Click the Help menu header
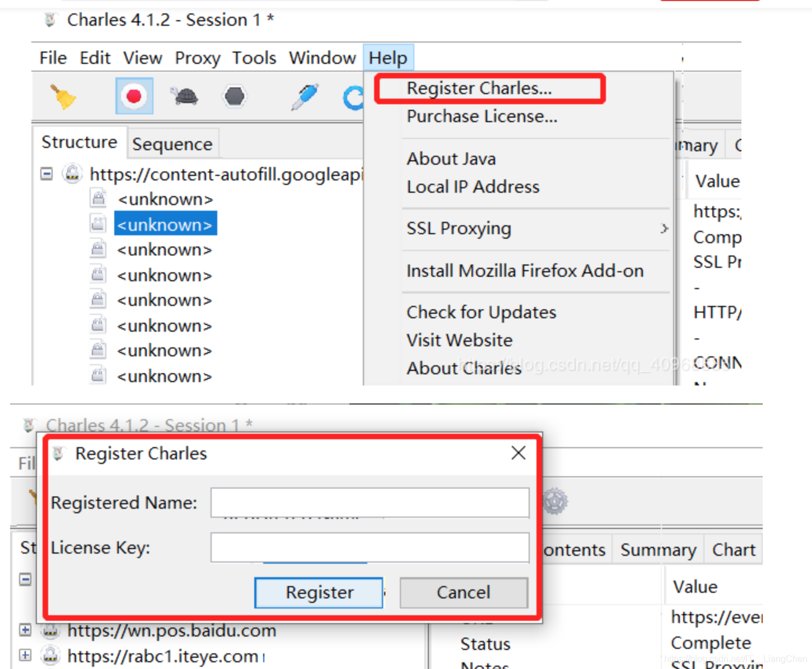 388,58
